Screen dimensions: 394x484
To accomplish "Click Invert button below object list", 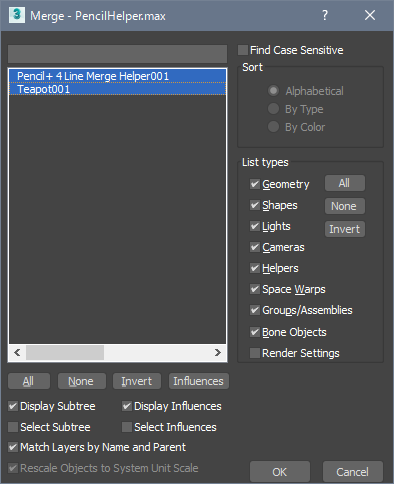I will coord(137,381).
